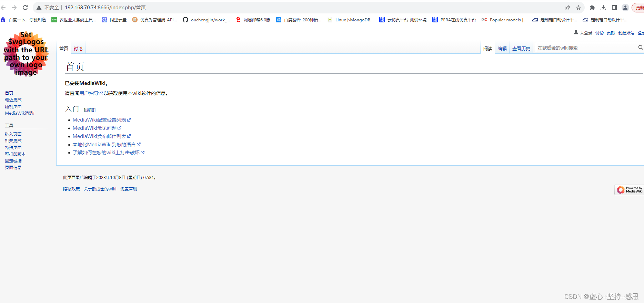Click the share page icon in address bar
The height and width of the screenshot is (303, 644).
pyautogui.click(x=567, y=8)
